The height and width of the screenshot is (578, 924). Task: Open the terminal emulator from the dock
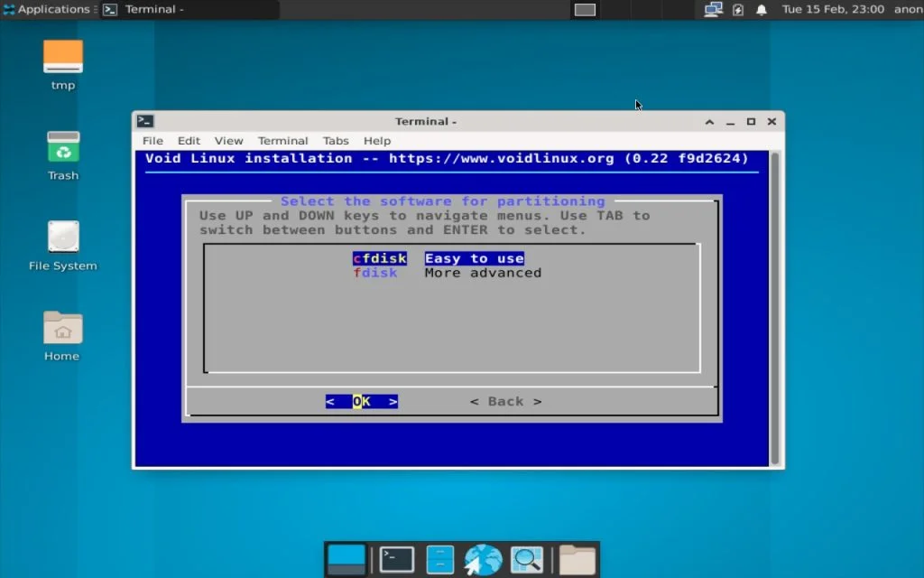pyautogui.click(x=395, y=559)
